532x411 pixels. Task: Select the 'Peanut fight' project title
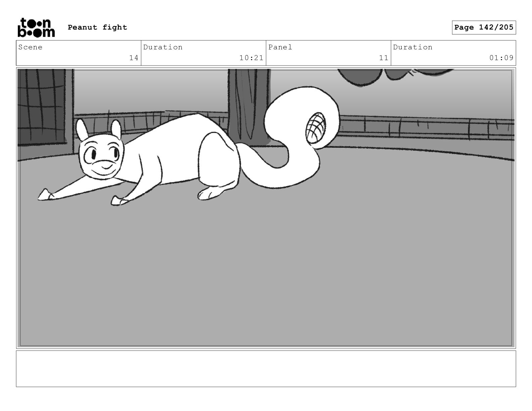click(97, 28)
